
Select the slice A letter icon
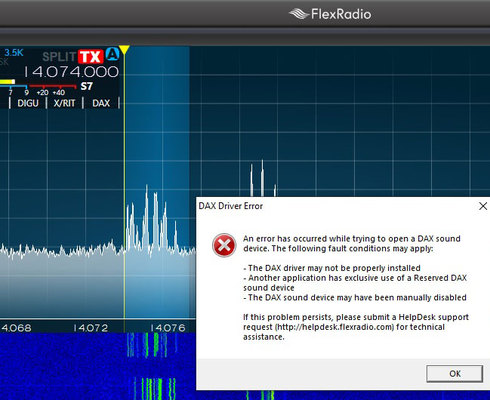coord(112,54)
